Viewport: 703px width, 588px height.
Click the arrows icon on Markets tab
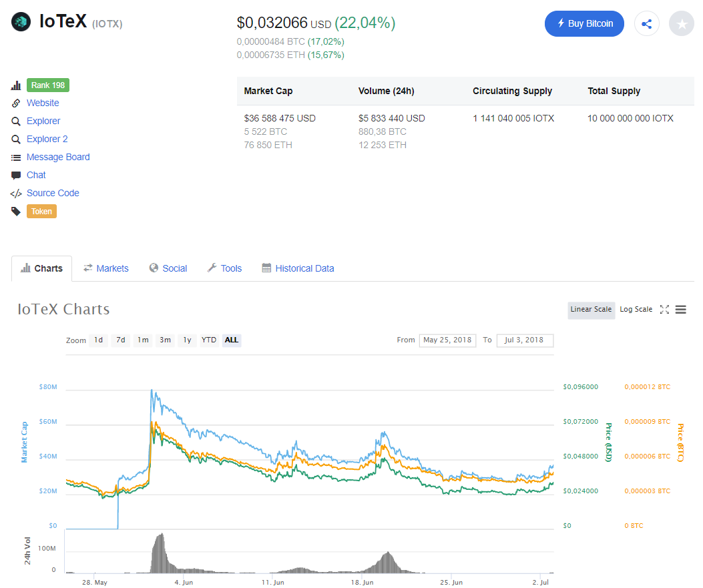[x=88, y=268]
